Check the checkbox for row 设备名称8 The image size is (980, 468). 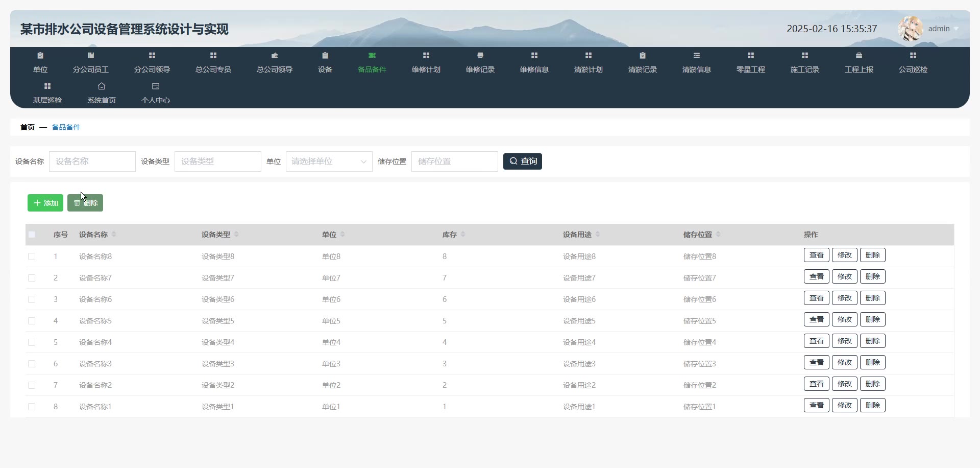(32, 256)
